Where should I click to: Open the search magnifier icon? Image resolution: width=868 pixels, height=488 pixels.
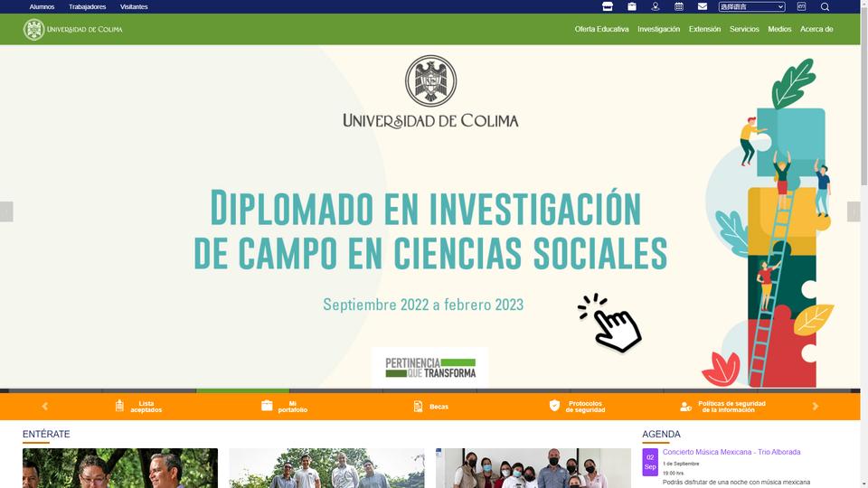[825, 6]
